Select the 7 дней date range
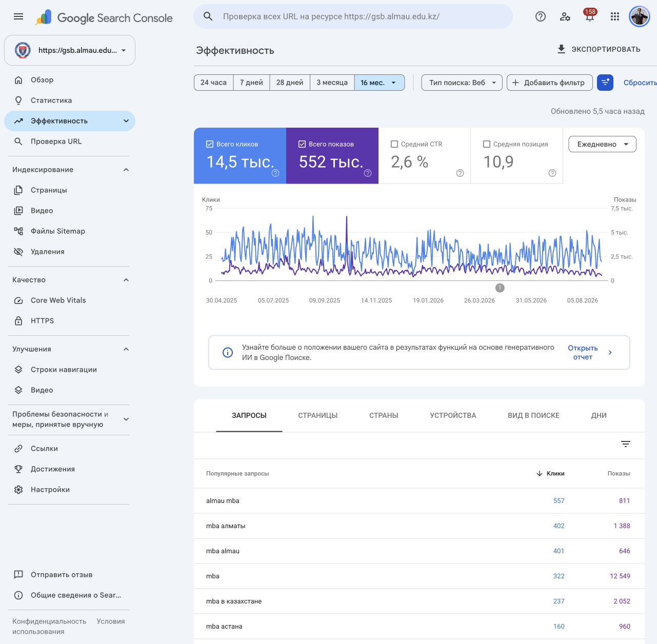This screenshot has height=644, width=657. (x=251, y=83)
